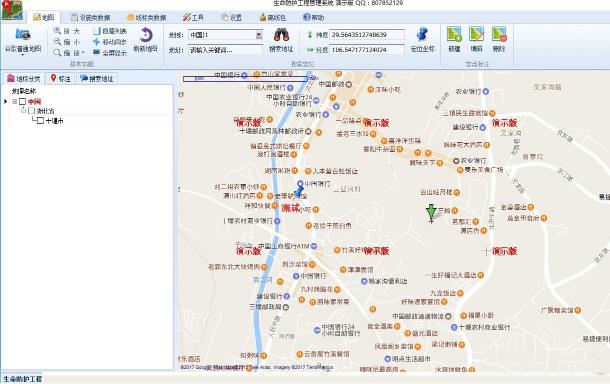This screenshot has width=610, height=384.
Task: Click the green arrow marker on map
Action: click(x=431, y=213)
